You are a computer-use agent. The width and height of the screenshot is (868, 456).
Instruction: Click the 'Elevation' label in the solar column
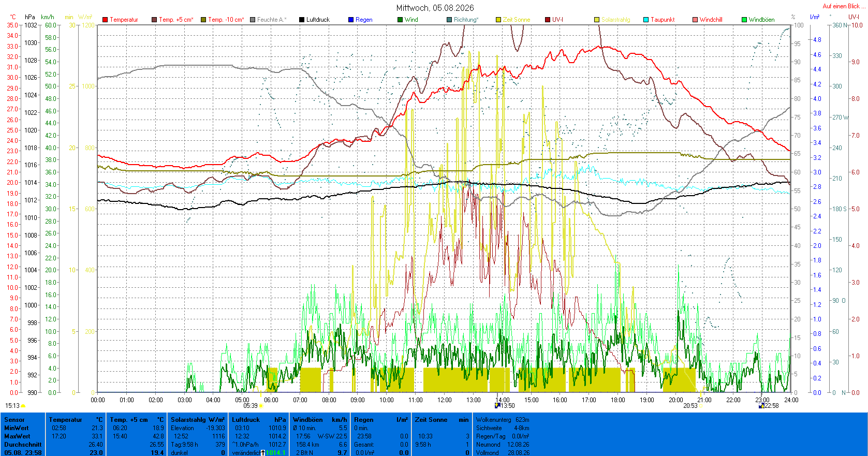[183, 428]
